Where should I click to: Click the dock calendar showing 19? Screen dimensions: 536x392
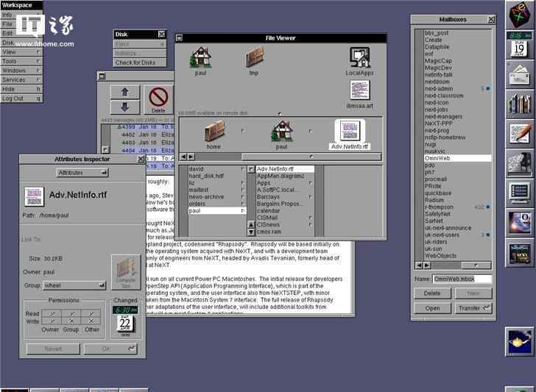[x=519, y=49]
